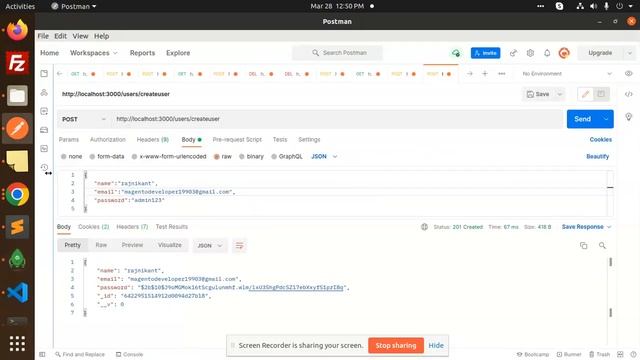Switch to the Headers (9) request tab
This screenshot has height=360, width=640.
tap(153, 140)
